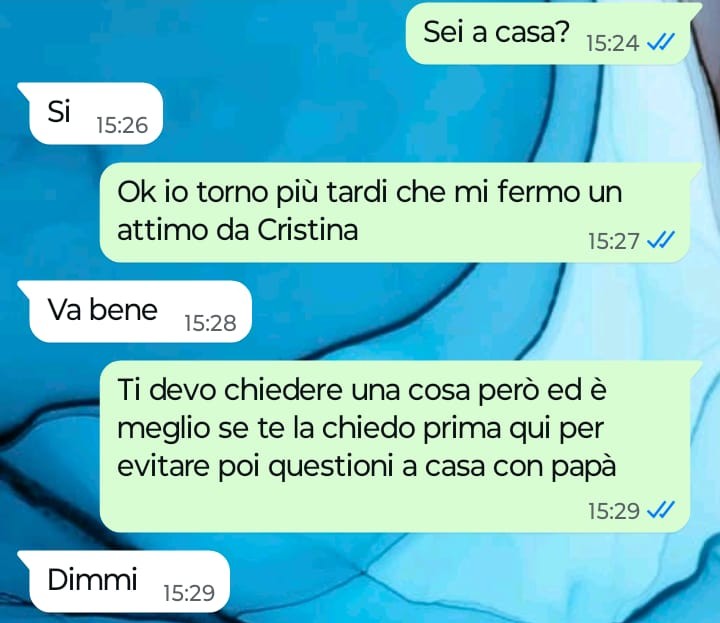Click the blue double-check beside 15:27

point(660,240)
